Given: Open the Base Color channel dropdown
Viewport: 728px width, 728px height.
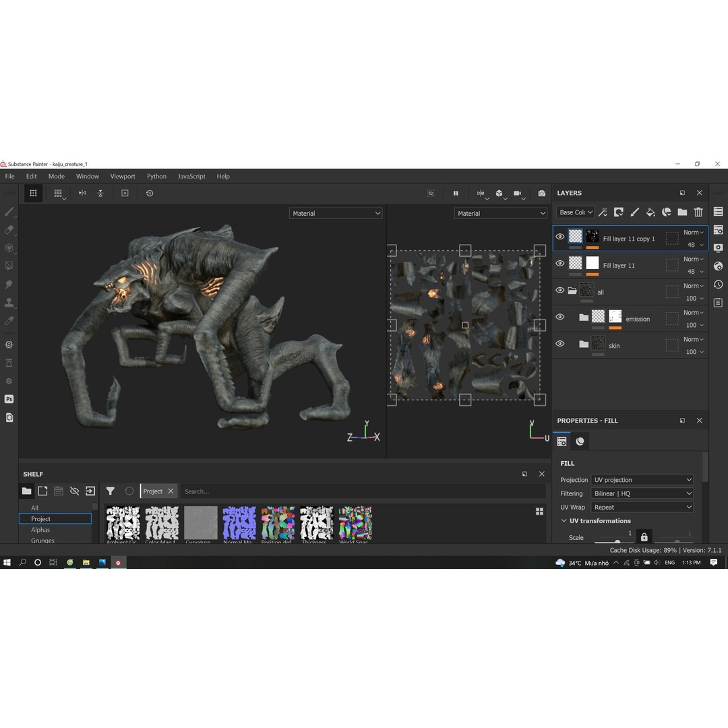Looking at the screenshot, I should [x=575, y=212].
